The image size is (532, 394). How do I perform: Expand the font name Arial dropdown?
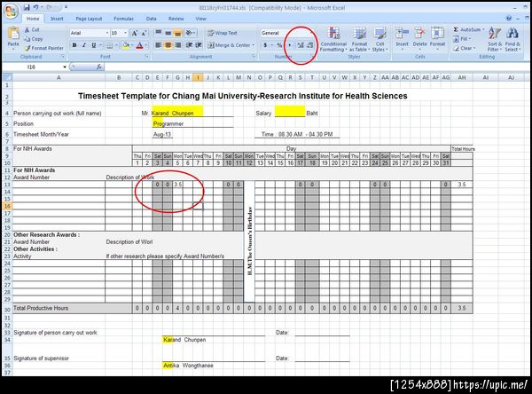[107, 33]
